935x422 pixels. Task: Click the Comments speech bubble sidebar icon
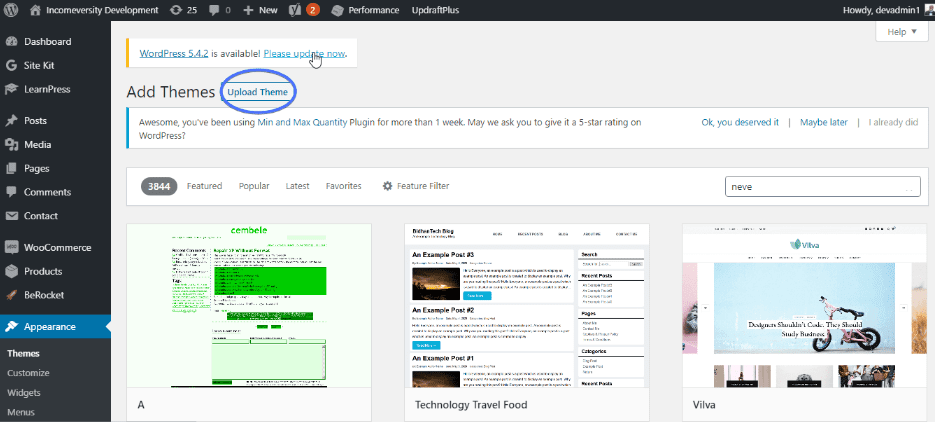point(11,192)
